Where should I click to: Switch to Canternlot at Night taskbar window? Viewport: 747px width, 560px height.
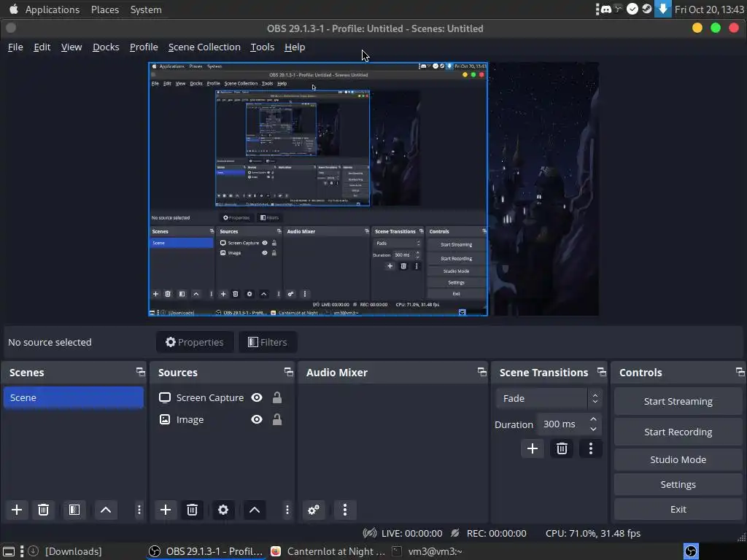(x=328, y=551)
